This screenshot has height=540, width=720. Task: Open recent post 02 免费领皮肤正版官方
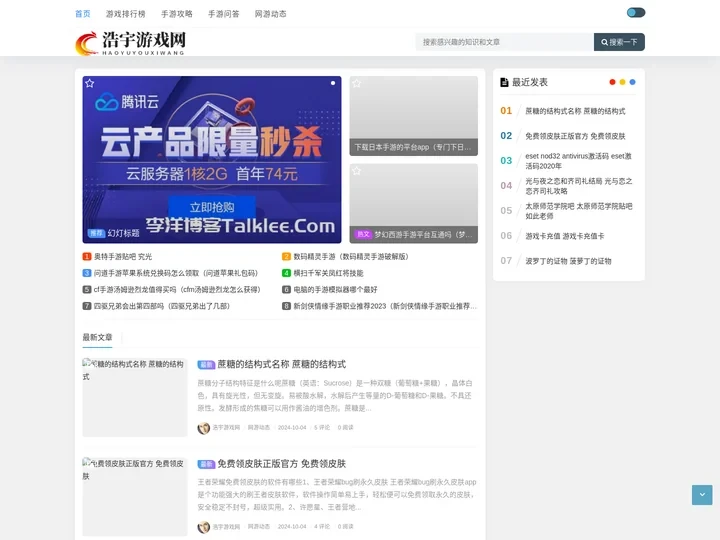coord(575,136)
